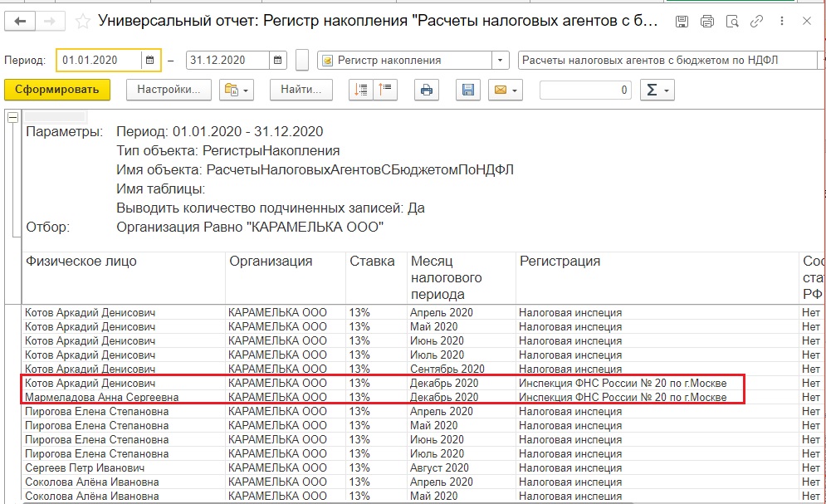Close the report window with the X icon

tap(807, 21)
